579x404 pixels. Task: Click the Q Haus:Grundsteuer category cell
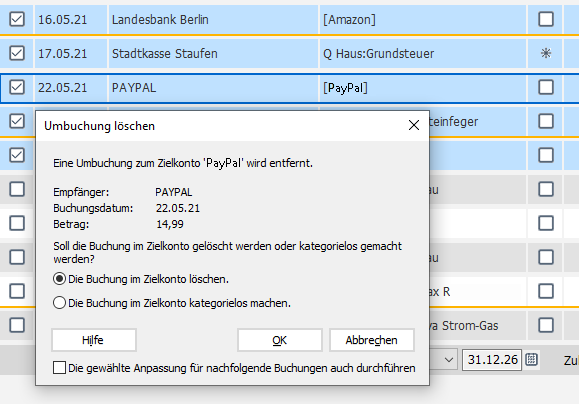coord(423,54)
